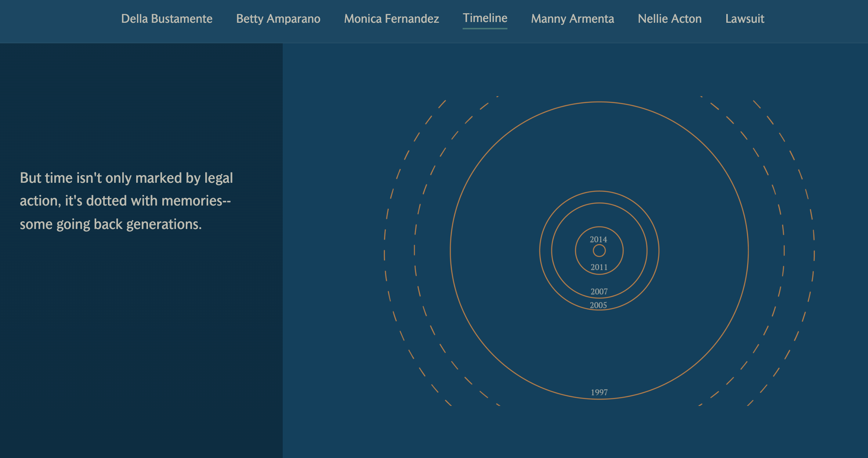This screenshot has width=868, height=458.
Task: Switch to Manny Armenta tab
Action: pyautogui.click(x=572, y=19)
